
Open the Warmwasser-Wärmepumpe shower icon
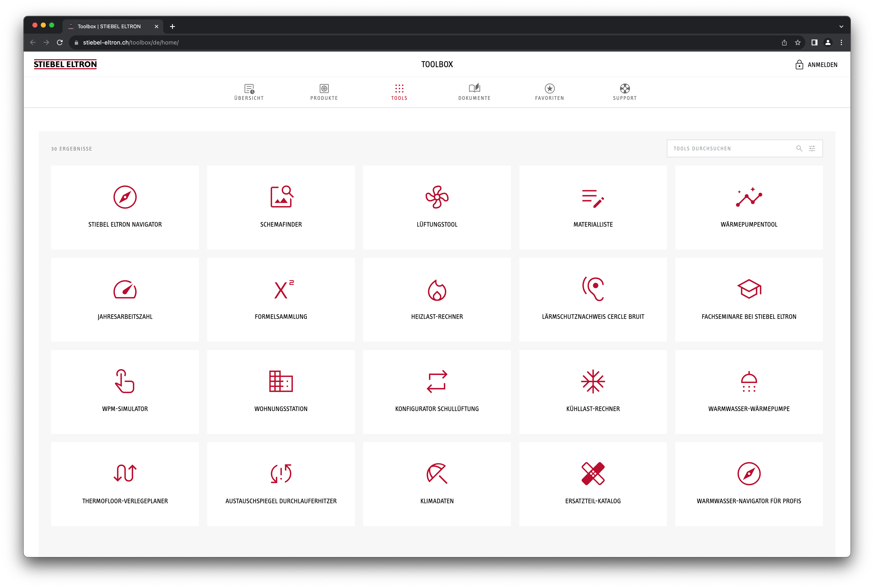(x=749, y=381)
